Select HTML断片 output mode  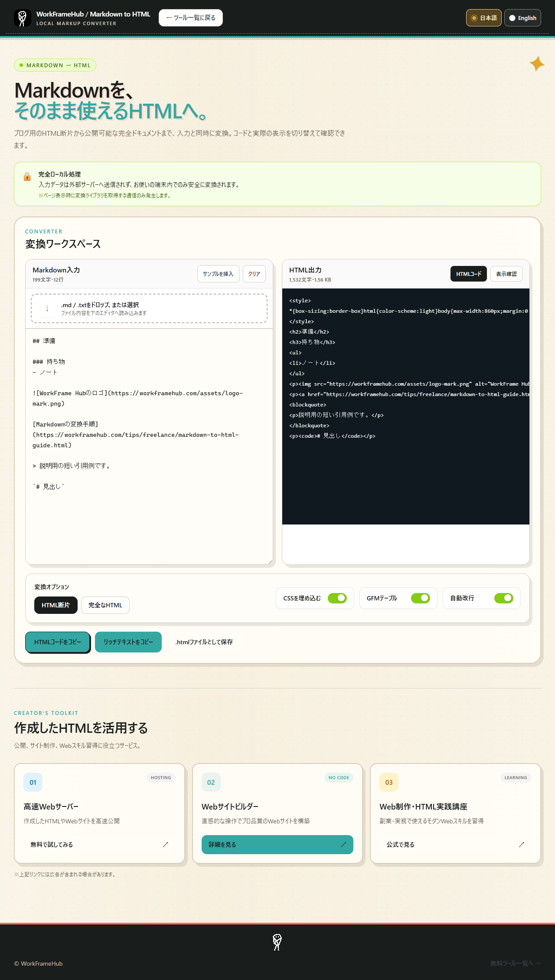click(56, 605)
